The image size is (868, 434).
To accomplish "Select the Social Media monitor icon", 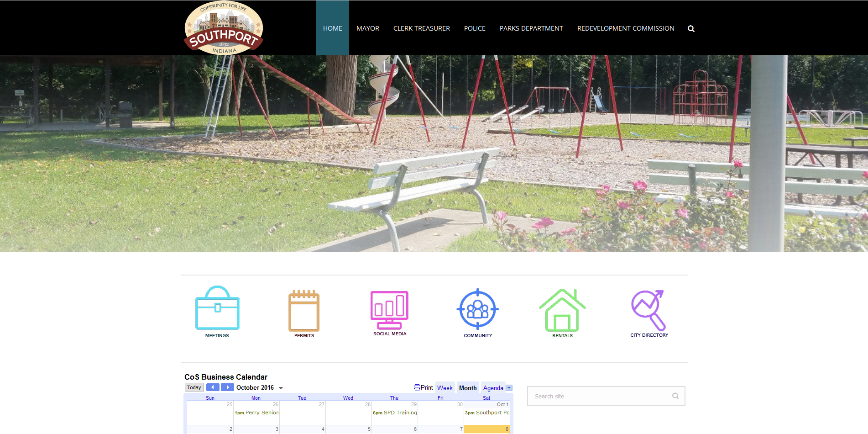I will click(389, 310).
